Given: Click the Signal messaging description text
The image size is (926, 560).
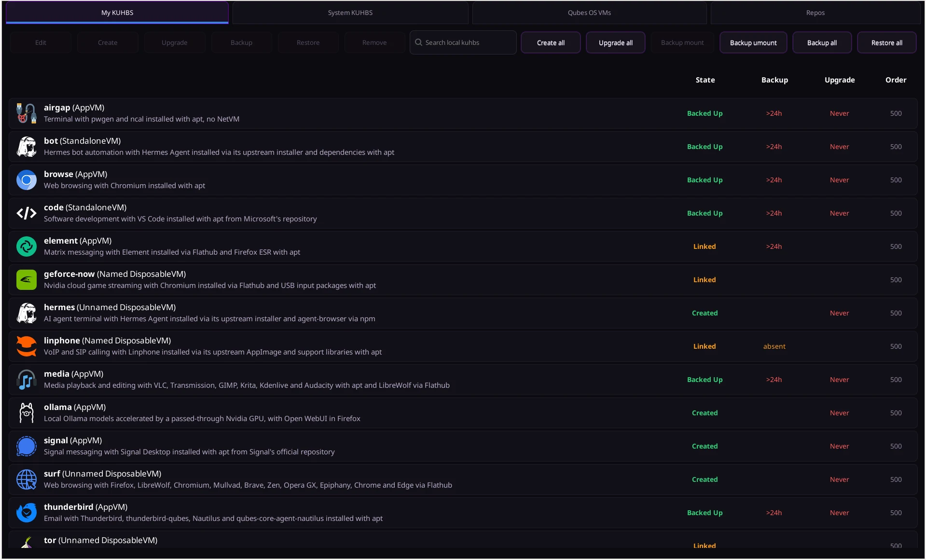Looking at the screenshot, I should [x=189, y=452].
